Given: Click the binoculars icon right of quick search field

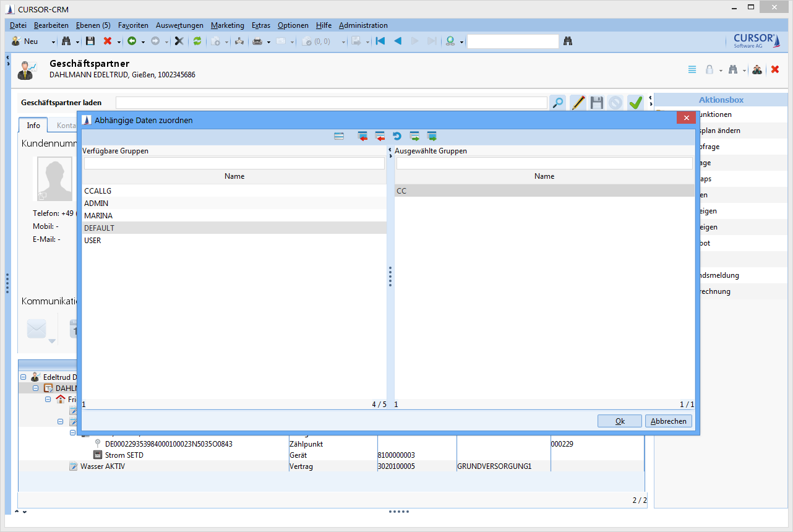Looking at the screenshot, I should [x=568, y=41].
